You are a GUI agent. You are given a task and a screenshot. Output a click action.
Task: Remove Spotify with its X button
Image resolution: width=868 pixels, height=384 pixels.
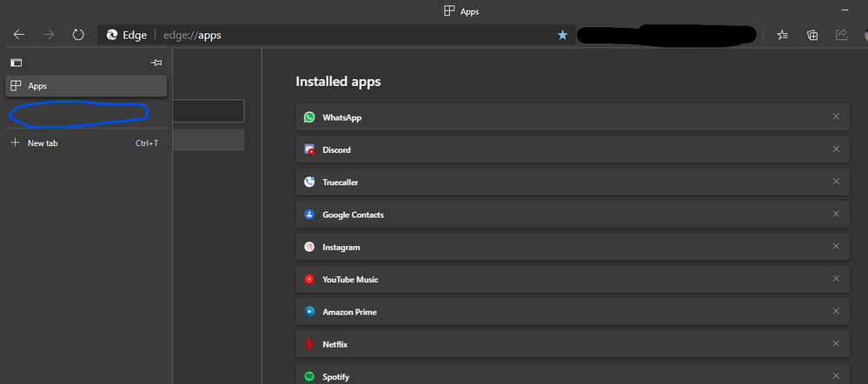836,375
